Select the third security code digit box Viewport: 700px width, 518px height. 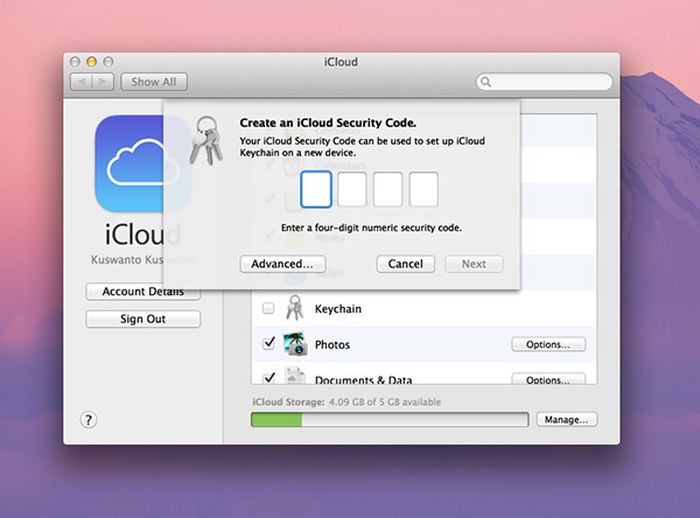[388, 189]
